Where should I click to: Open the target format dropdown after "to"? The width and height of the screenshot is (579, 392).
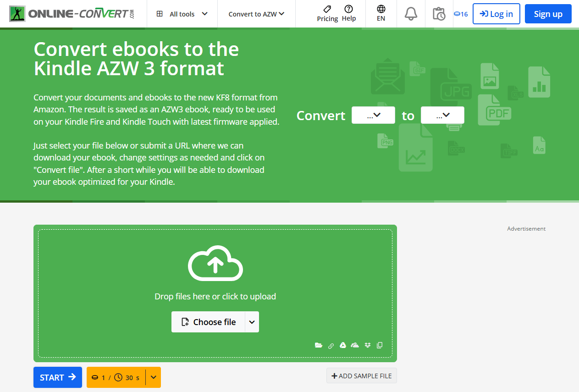pyautogui.click(x=442, y=115)
